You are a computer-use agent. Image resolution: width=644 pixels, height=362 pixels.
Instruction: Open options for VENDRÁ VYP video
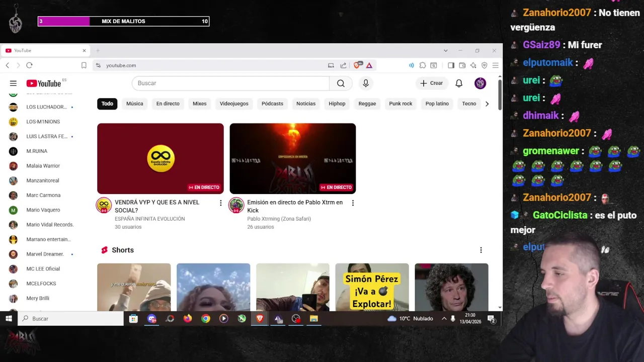pyautogui.click(x=220, y=203)
